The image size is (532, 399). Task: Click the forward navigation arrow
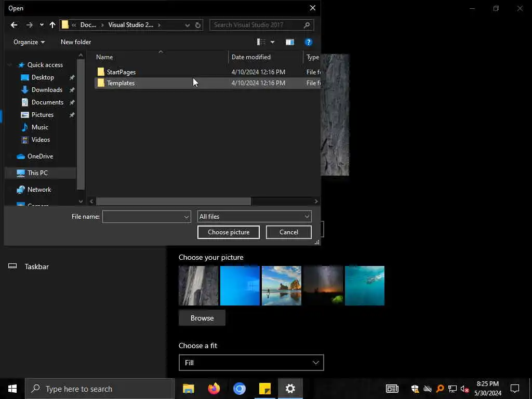tap(30, 25)
